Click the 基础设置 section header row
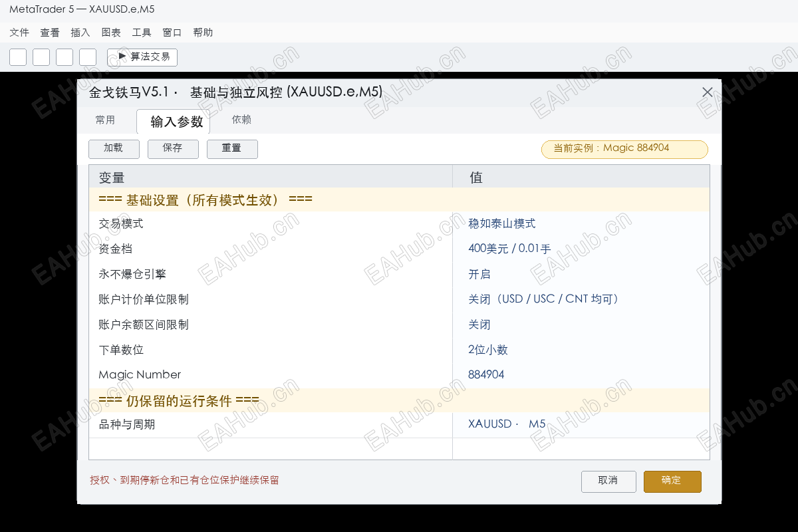 coord(399,199)
